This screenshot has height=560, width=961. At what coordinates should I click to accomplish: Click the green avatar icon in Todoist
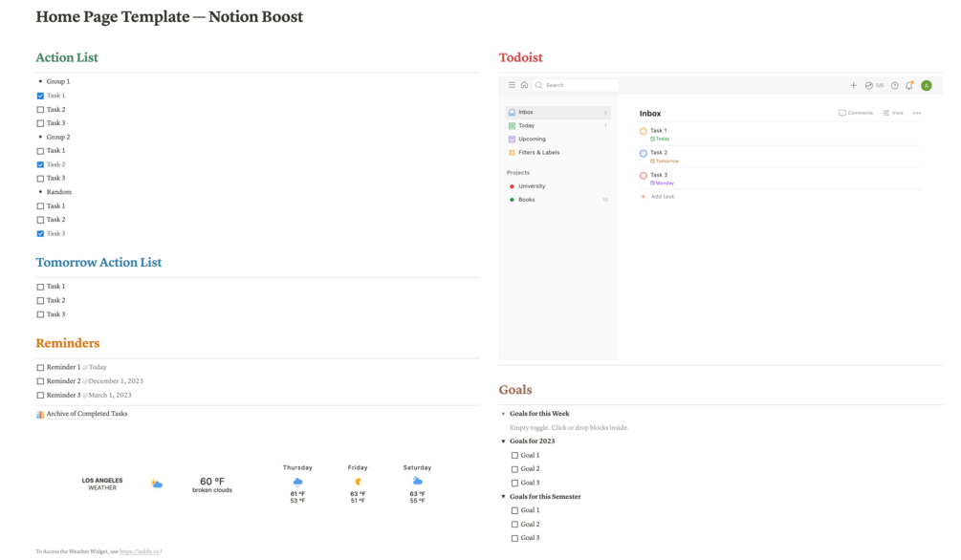926,85
